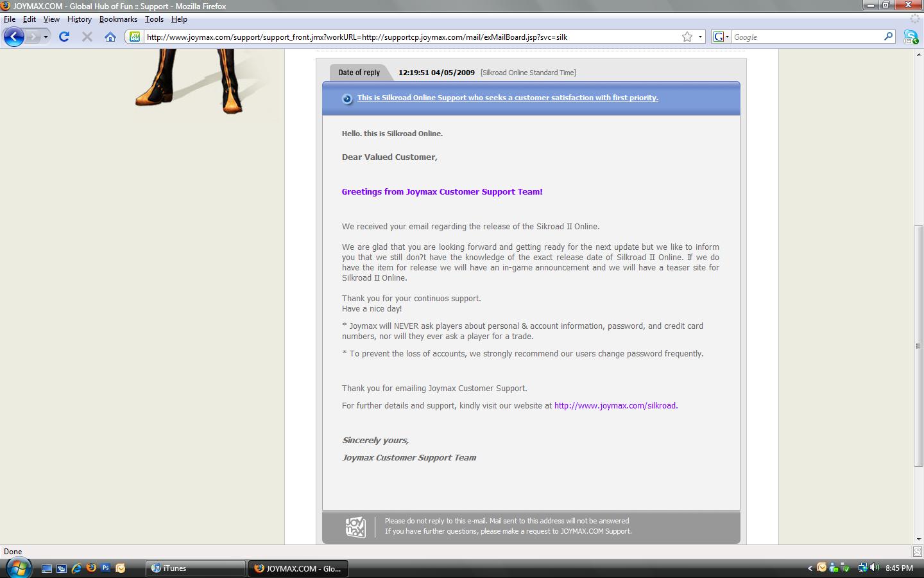This screenshot has width=924, height=578.
Task: Reload the current page
Action: [64, 37]
